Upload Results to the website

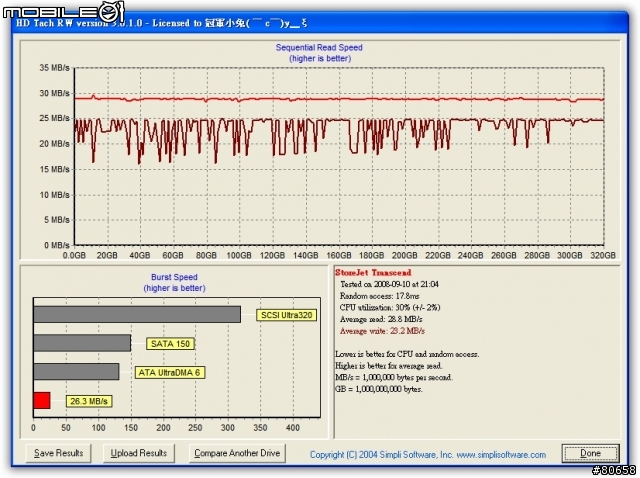[x=139, y=453]
